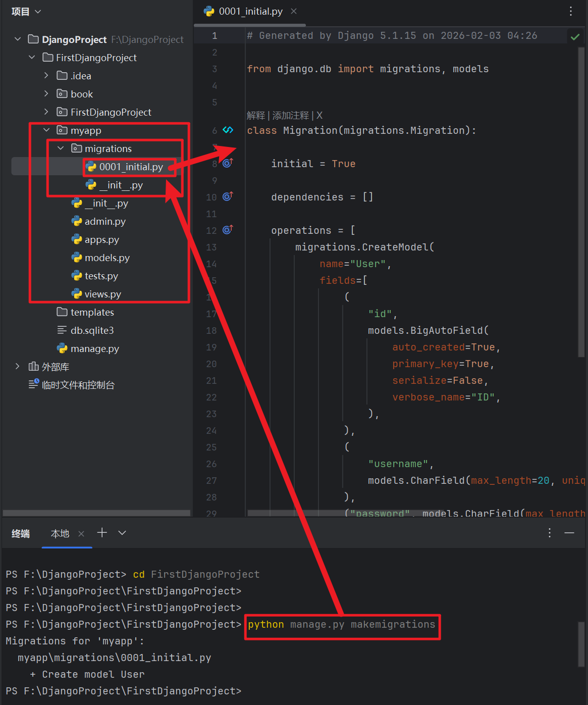Viewport: 588px width, 705px height.
Task: Select the .idea folder icon
Action: point(62,75)
